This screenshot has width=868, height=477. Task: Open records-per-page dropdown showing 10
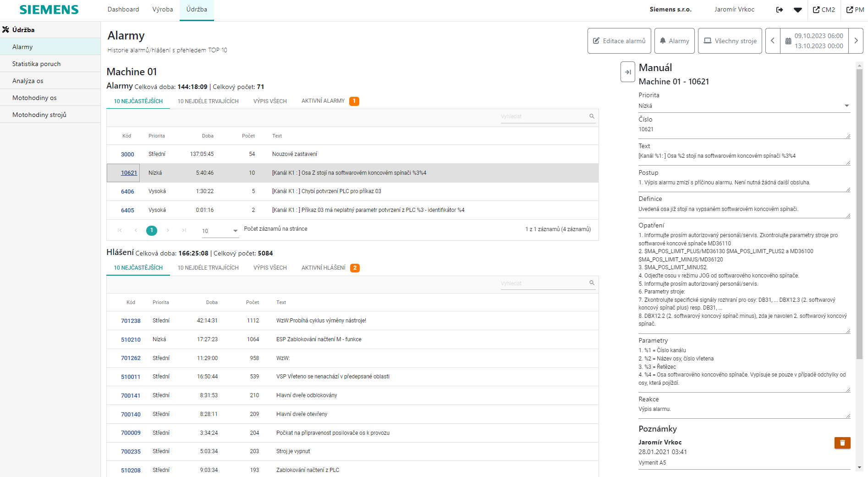click(220, 231)
